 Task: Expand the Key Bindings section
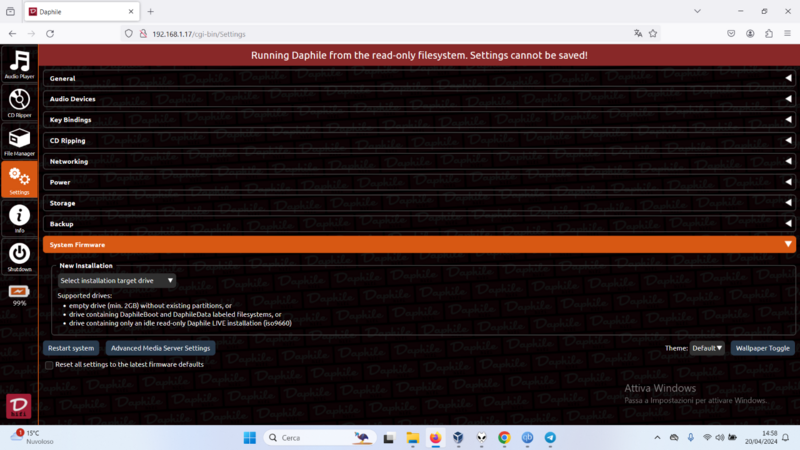coord(419,120)
